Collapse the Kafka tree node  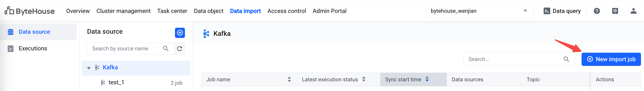pyautogui.click(x=89, y=68)
